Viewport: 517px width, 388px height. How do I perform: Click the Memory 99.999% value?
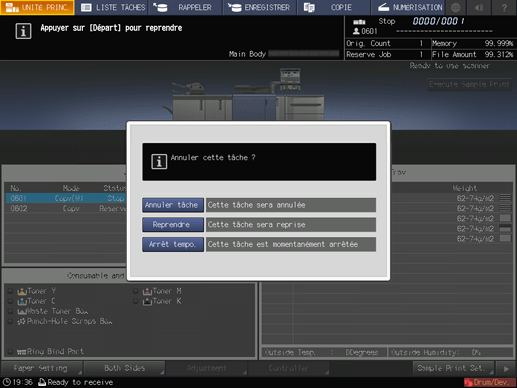point(498,44)
